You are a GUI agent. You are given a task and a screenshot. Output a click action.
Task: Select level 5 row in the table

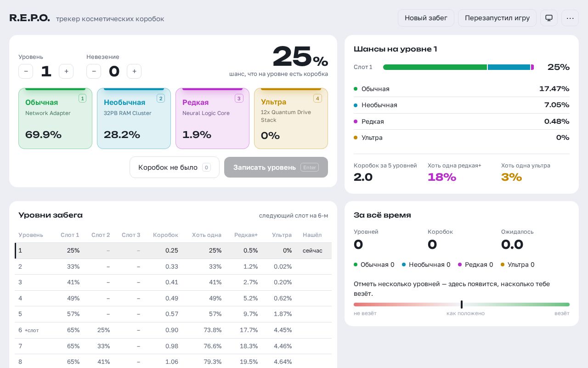pyautogui.click(x=173, y=314)
